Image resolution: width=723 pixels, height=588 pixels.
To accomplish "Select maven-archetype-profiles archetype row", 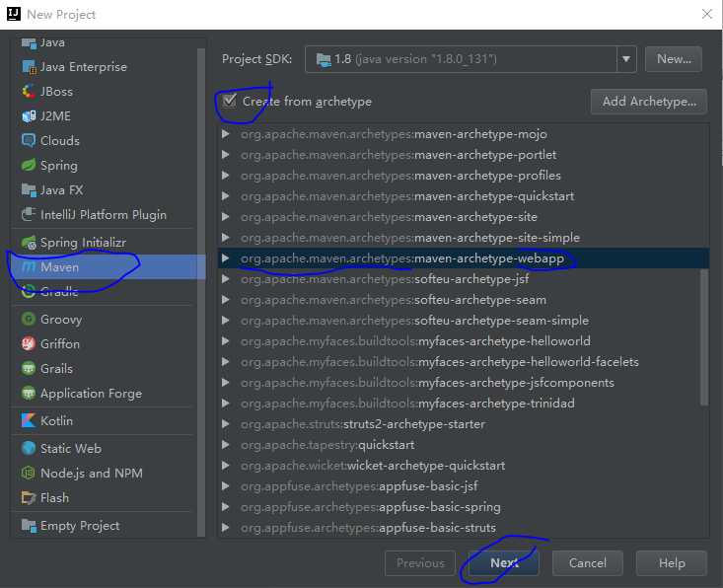I will [x=464, y=176].
